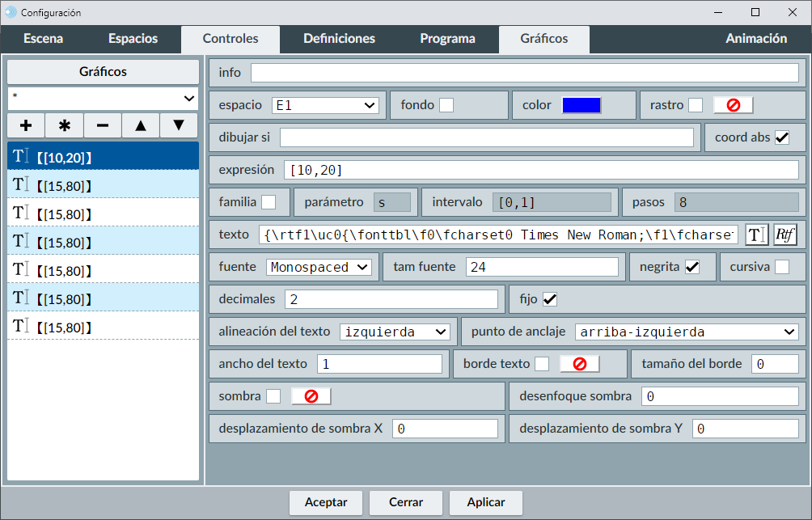Uncheck the coord abs checkbox
The width and height of the screenshot is (812, 520).
781,137
